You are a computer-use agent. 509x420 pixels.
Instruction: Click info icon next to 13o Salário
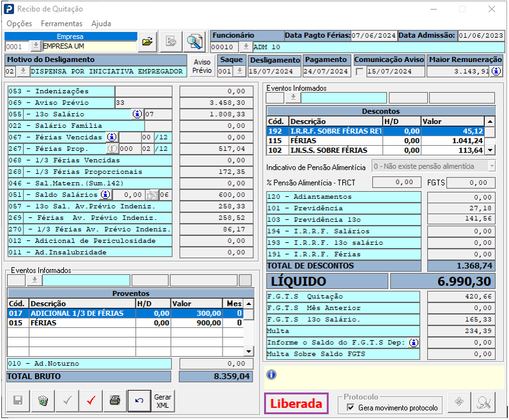137,114
